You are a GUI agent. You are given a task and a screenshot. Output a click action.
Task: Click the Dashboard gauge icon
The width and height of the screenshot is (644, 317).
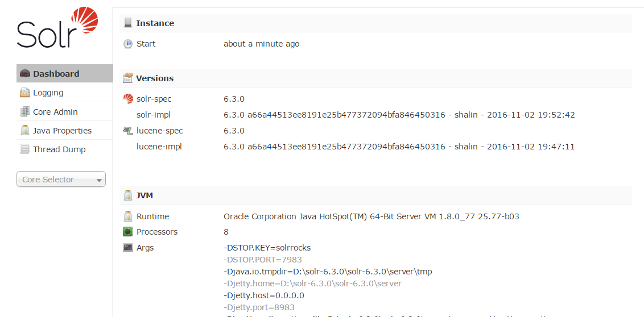click(25, 74)
